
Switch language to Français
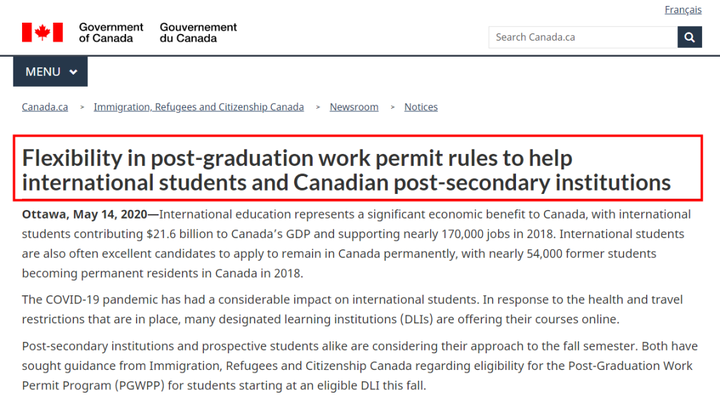click(683, 10)
